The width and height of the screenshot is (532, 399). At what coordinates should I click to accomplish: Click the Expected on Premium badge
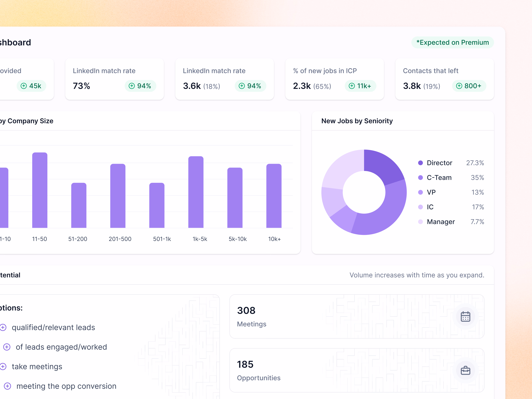click(452, 42)
